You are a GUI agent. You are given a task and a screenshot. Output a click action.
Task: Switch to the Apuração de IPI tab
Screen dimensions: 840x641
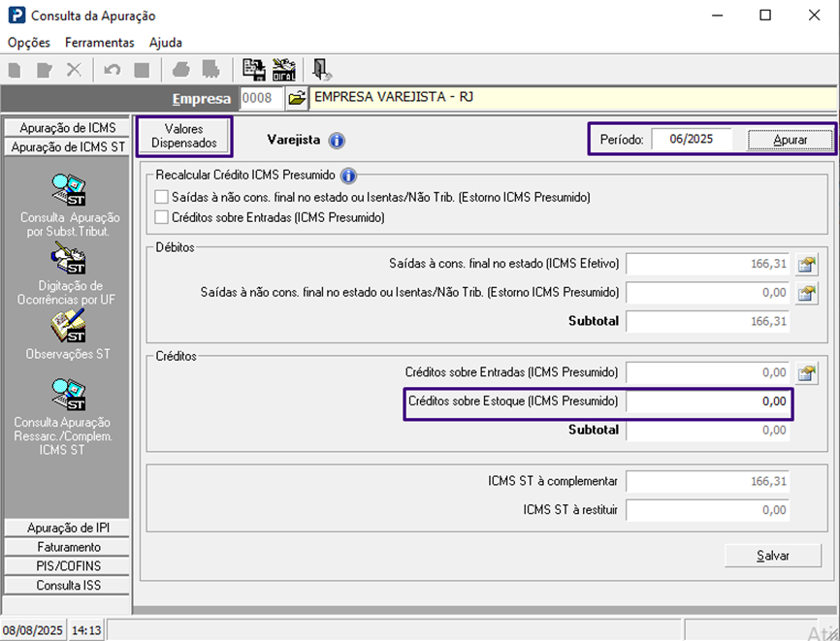coord(68,528)
